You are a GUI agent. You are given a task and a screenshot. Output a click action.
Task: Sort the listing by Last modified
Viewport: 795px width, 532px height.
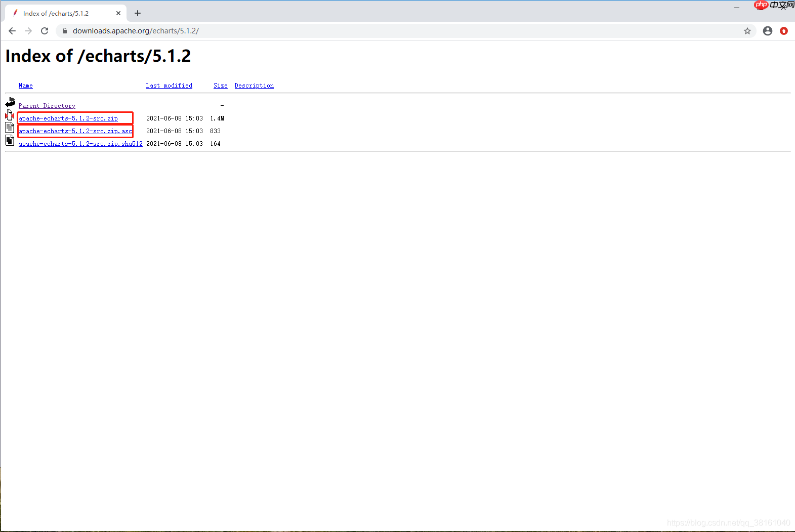[x=169, y=86]
